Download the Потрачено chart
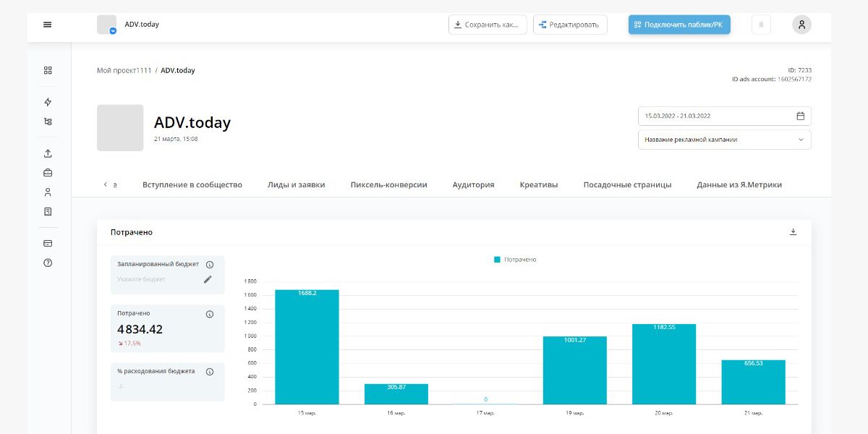Viewport: 868px width, 434px height. [x=793, y=232]
